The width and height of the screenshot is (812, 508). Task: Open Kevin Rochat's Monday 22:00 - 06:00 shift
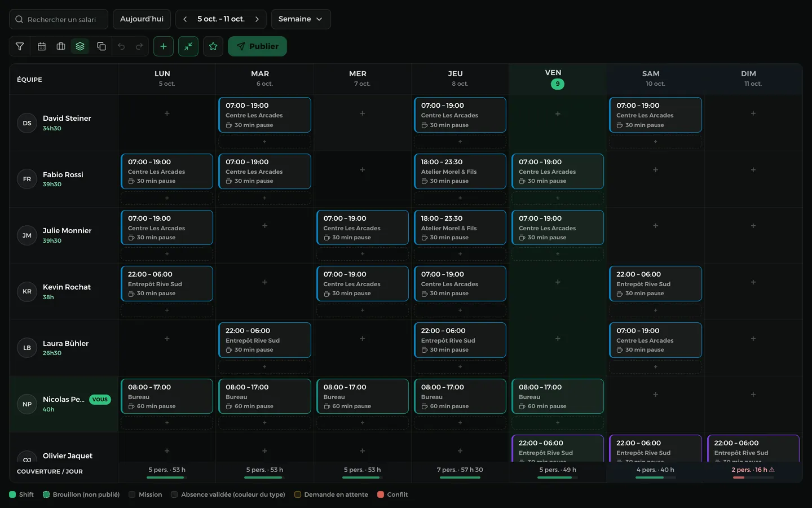click(x=167, y=283)
